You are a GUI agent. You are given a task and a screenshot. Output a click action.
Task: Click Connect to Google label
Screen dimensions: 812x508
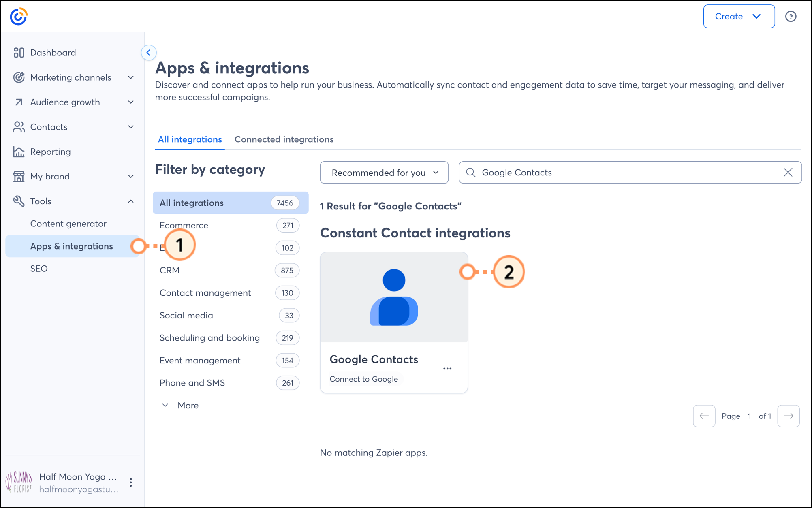[x=364, y=379]
